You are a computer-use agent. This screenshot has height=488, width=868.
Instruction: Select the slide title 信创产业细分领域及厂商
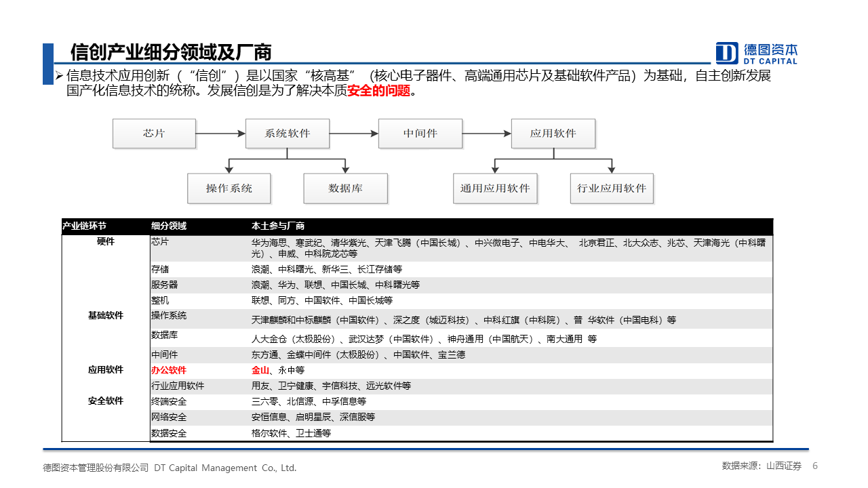(171, 52)
